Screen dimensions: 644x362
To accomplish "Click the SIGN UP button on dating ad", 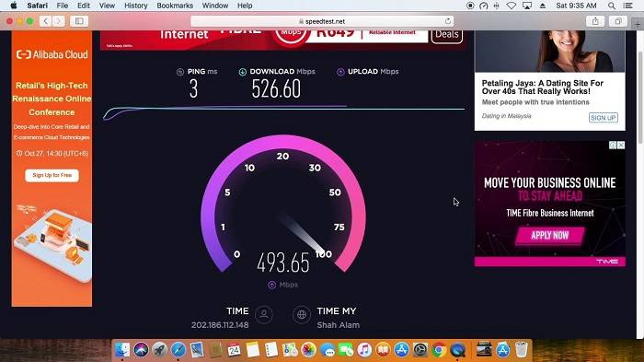I will tap(603, 118).
